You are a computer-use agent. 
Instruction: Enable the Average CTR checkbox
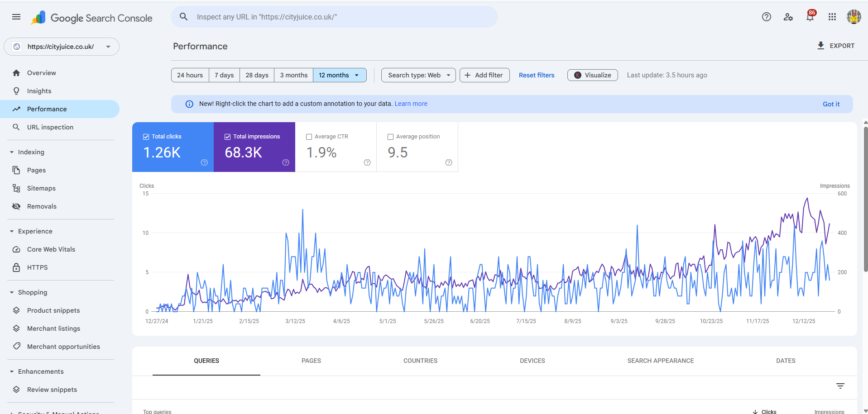[309, 137]
